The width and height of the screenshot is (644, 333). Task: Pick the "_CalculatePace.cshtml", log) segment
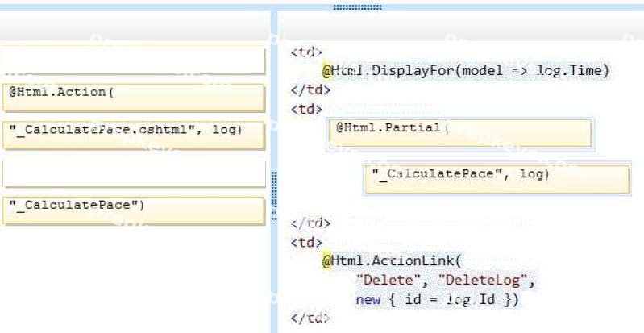tap(134, 135)
